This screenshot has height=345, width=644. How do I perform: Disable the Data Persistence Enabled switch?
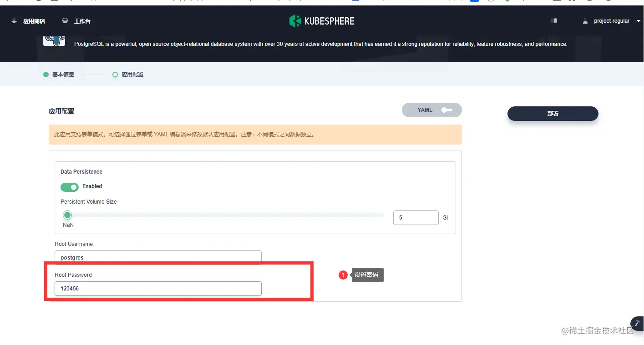[x=69, y=187]
